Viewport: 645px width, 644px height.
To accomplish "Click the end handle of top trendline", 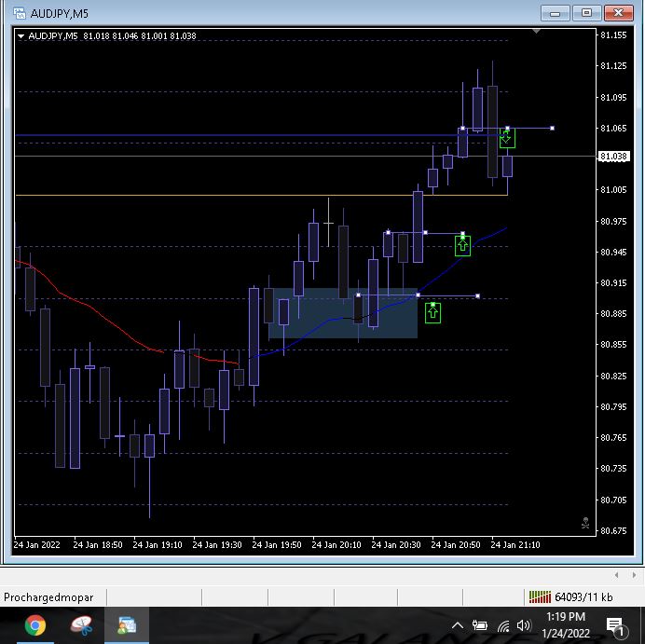I will click(552, 129).
